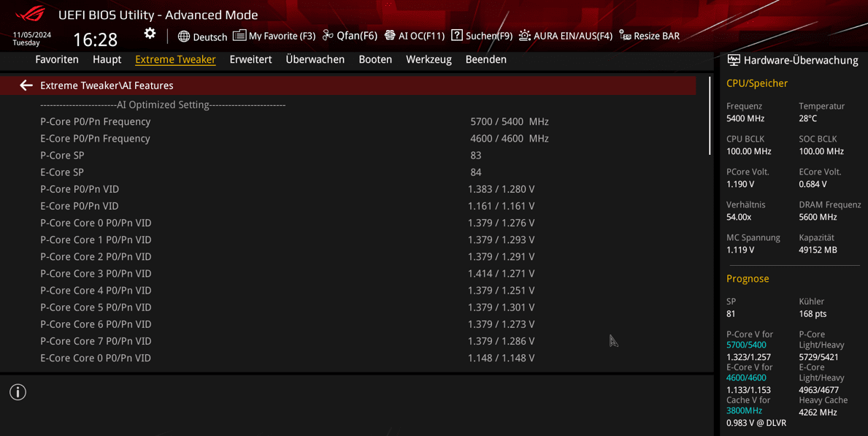This screenshot has height=436, width=868.
Task: Select the E-Core SP row
Action: click(347, 172)
